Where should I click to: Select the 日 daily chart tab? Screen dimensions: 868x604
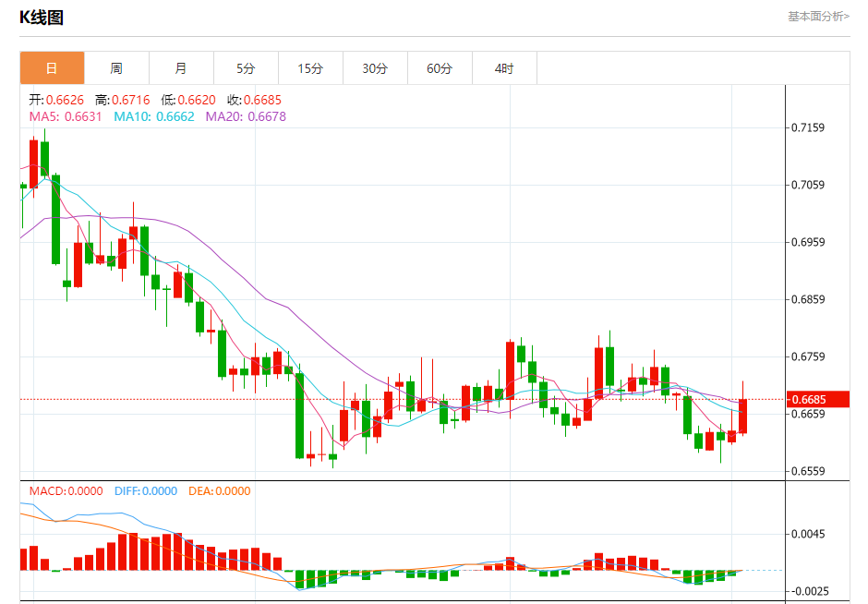[52, 68]
